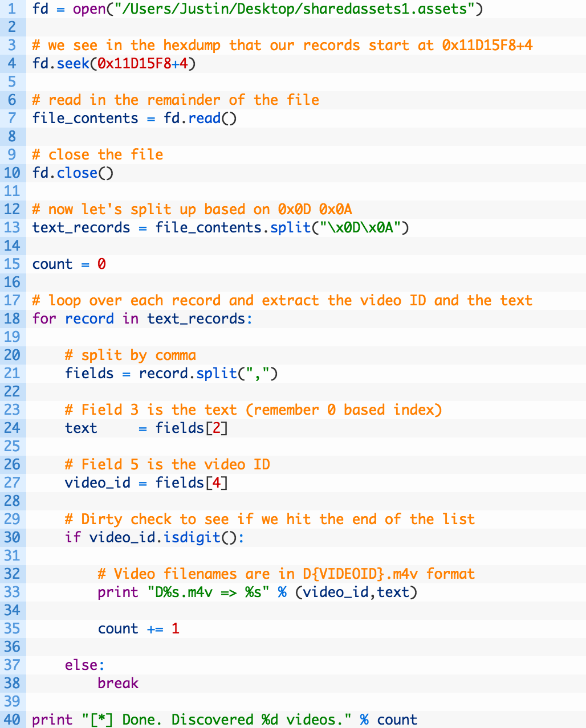Click line number 18 in the gutter
This screenshot has width=586, height=728.
[x=12, y=318]
